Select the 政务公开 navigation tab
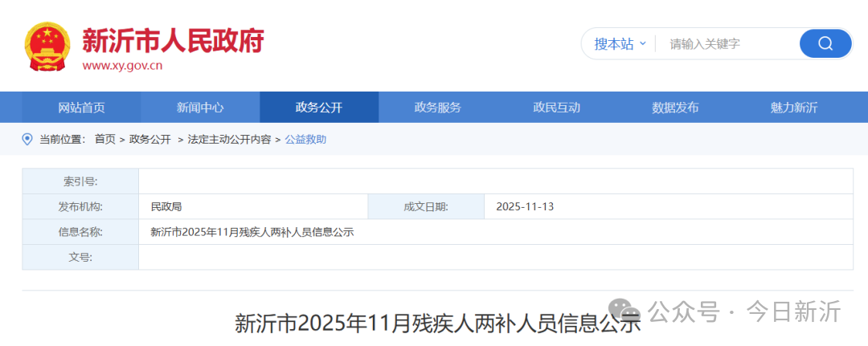 tap(319, 108)
